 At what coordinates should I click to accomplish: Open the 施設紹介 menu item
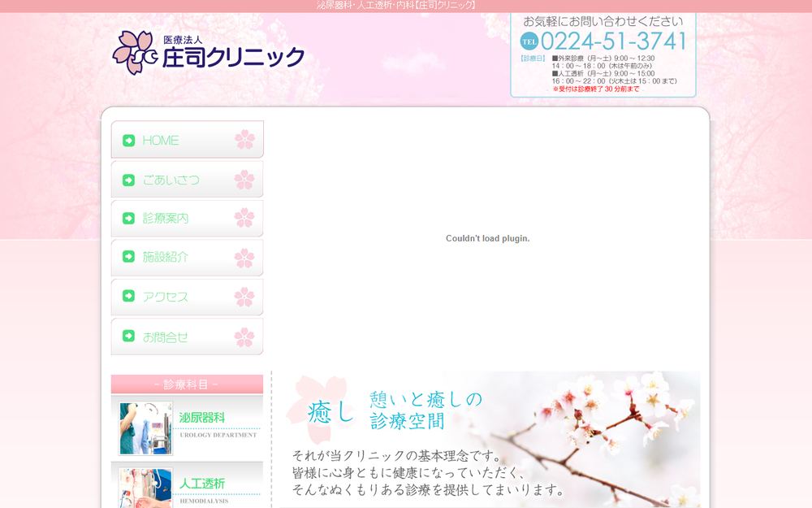click(x=188, y=257)
